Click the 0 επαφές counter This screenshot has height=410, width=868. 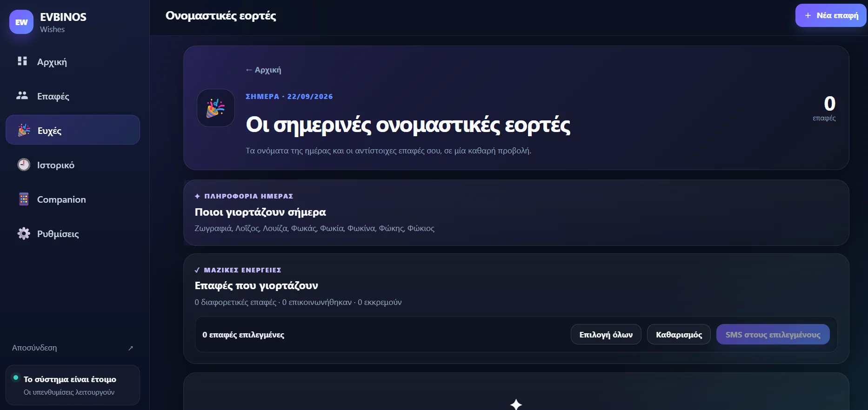coord(824,108)
